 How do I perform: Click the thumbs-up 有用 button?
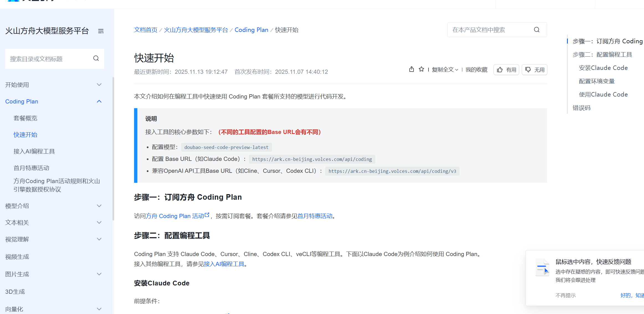pyautogui.click(x=506, y=70)
